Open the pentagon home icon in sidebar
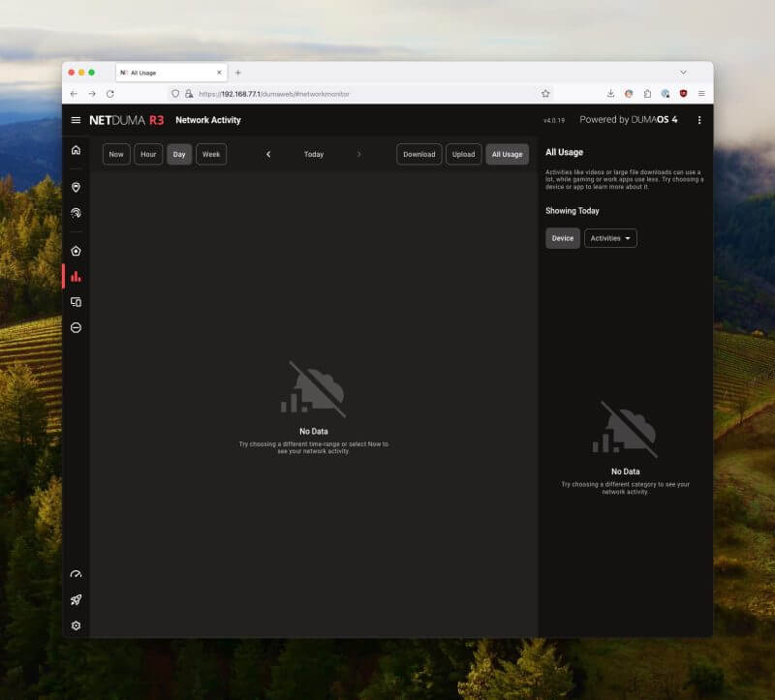775x700 pixels. (x=76, y=251)
